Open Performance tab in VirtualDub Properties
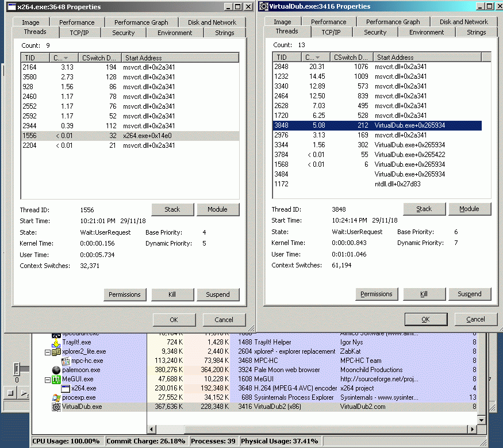The width and height of the screenshot is (503, 448). pyautogui.click(x=329, y=22)
